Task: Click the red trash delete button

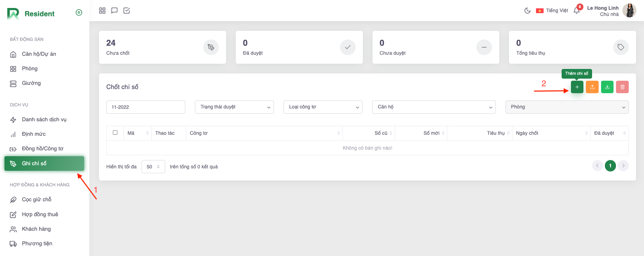Action: coord(622,87)
